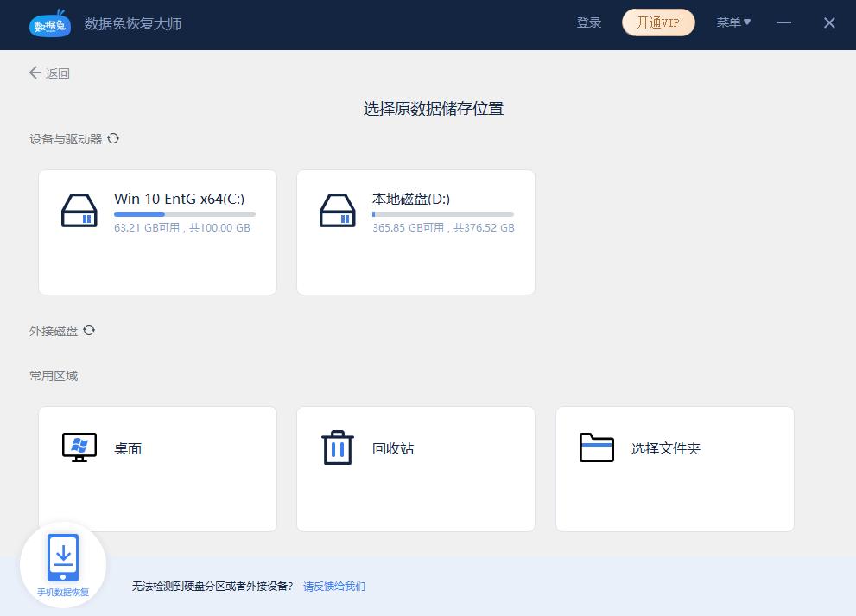Screen dimensions: 856x616
Task: Click the 登录 login menu item
Action: (x=589, y=22)
